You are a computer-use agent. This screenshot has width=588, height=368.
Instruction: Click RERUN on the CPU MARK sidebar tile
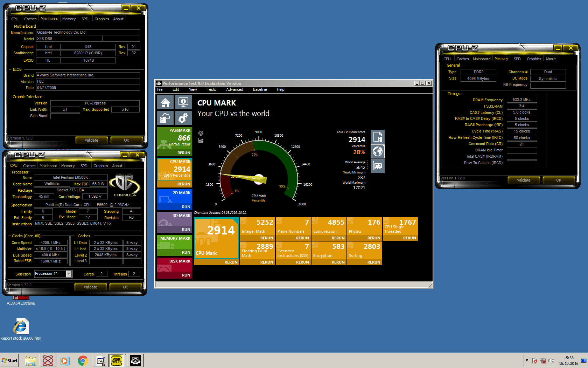pyautogui.click(x=184, y=184)
